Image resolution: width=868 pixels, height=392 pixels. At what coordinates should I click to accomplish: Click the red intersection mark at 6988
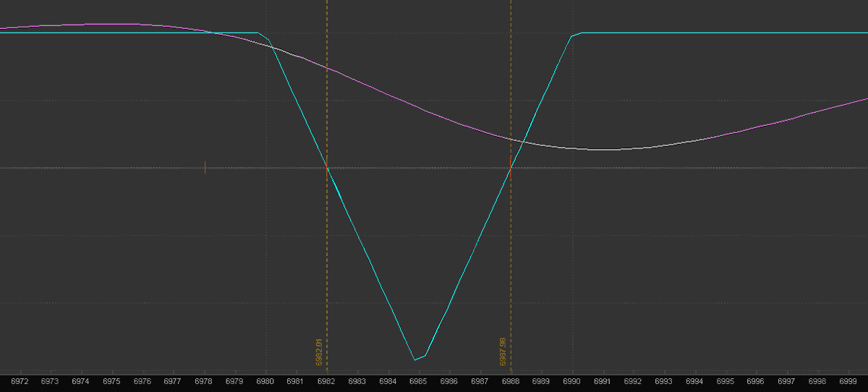(511, 167)
